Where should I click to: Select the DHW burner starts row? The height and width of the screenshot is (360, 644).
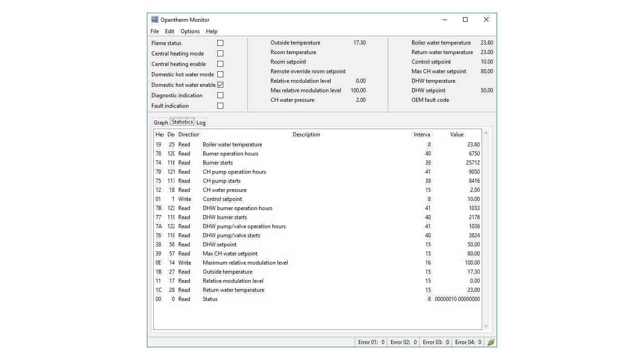click(x=317, y=217)
